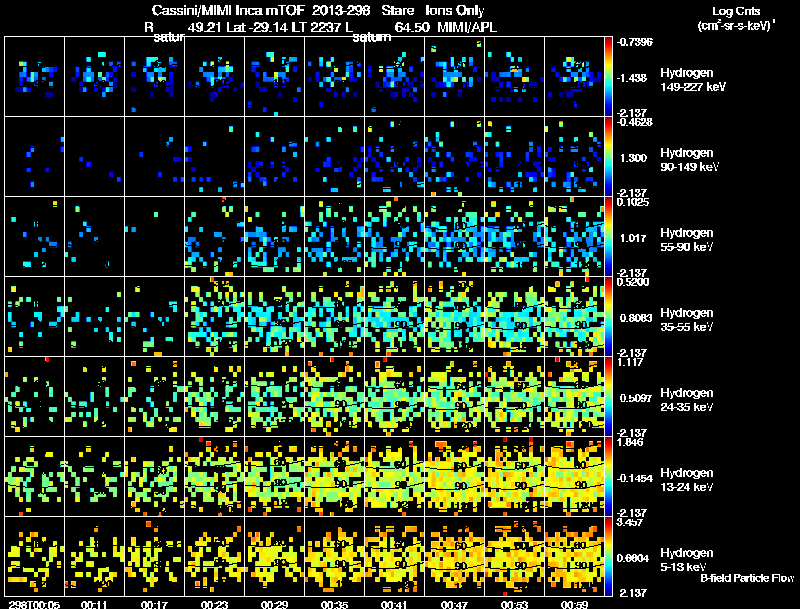The width and height of the screenshot is (800, 609).
Task: Select the 'Hydrogen 90-149 keV' row label
Action: click(689, 160)
